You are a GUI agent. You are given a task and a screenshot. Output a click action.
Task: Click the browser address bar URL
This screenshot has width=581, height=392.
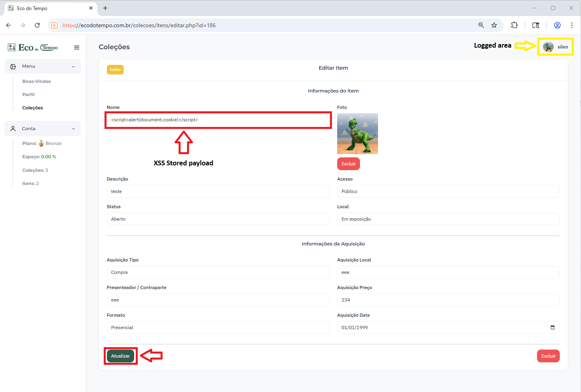(139, 25)
